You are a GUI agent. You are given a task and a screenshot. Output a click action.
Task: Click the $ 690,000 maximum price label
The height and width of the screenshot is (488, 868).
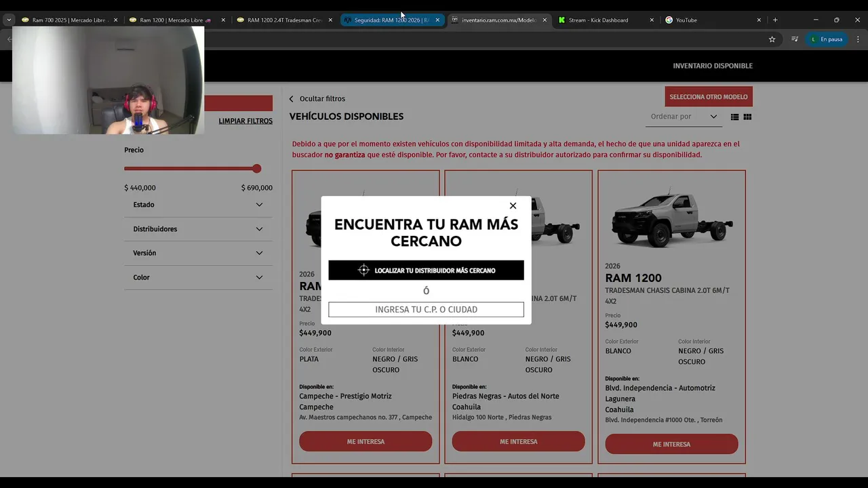click(x=257, y=188)
